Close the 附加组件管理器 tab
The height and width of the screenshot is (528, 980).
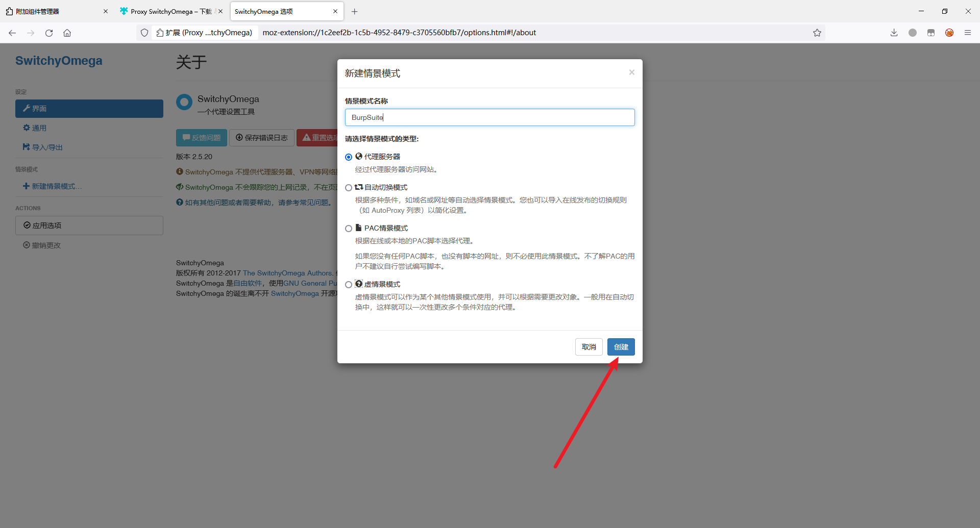tap(106, 11)
